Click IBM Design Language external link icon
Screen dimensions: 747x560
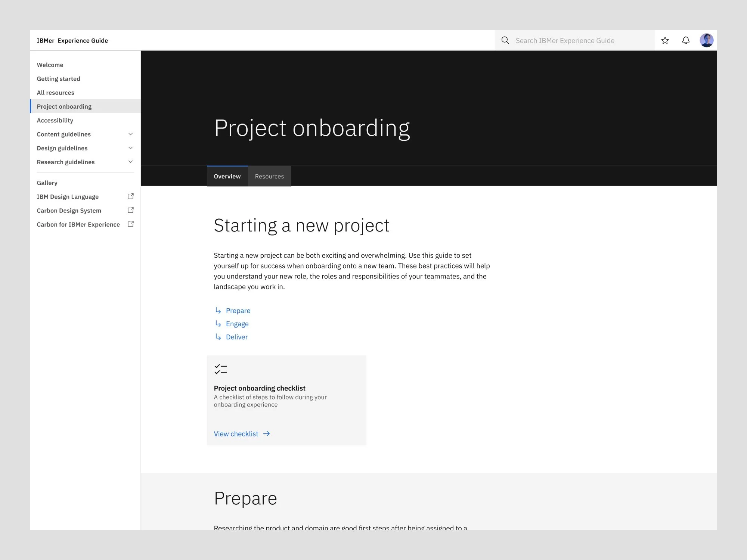tap(131, 196)
